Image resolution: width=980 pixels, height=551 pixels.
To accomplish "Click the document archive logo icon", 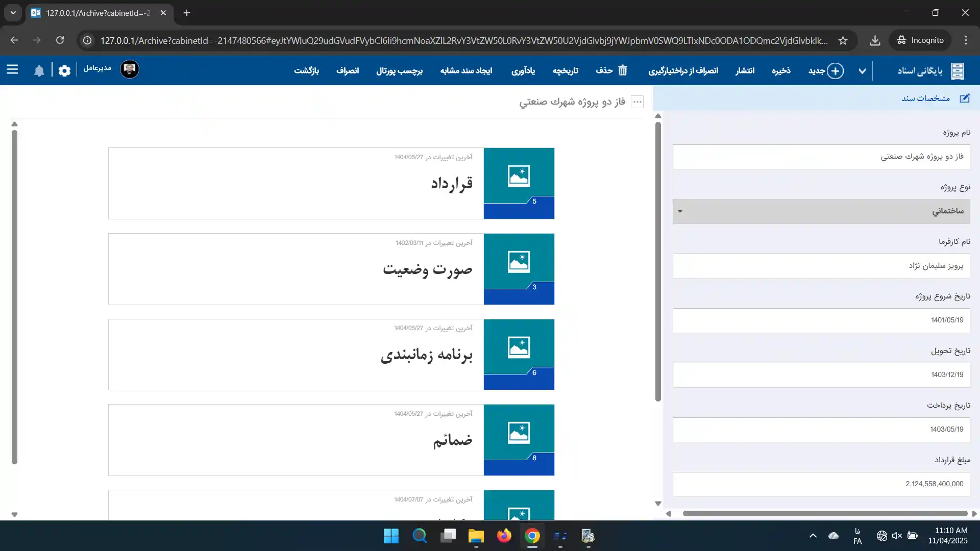I will pyautogui.click(x=958, y=71).
